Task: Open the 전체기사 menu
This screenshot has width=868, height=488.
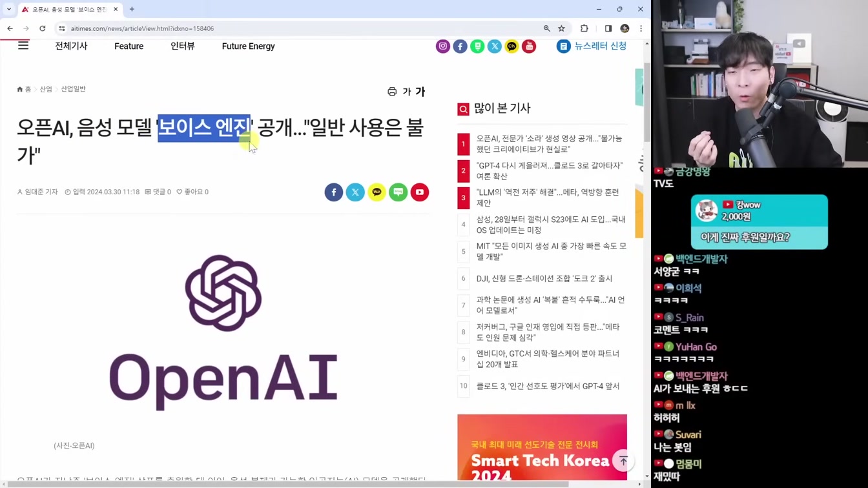Action: point(71,46)
